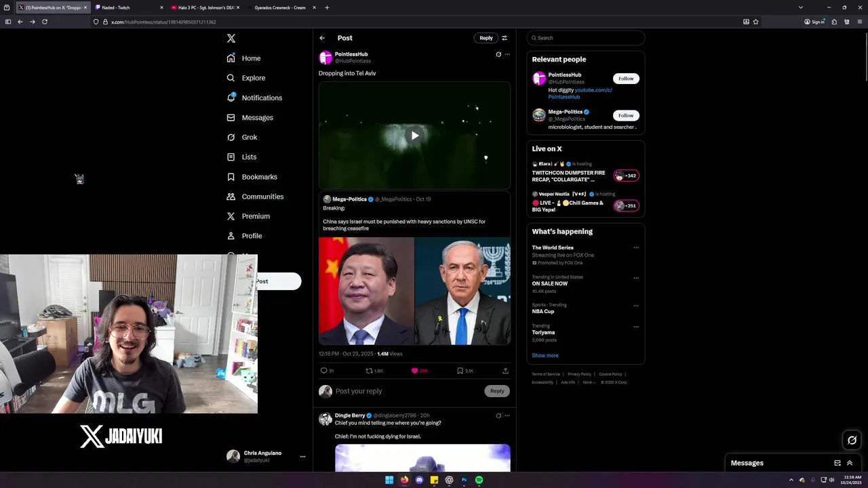Open Grok from the sidebar

click(x=242, y=137)
